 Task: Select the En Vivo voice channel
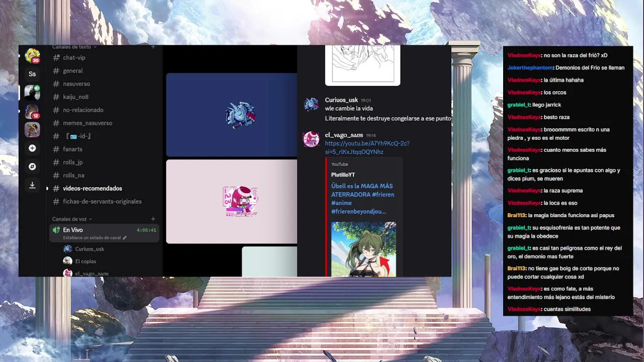click(x=105, y=233)
